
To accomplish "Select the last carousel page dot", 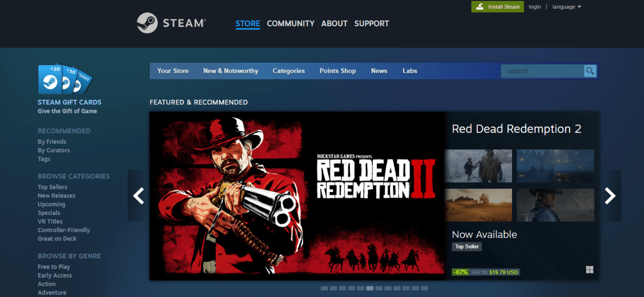I will pyautogui.click(x=425, y=288).
